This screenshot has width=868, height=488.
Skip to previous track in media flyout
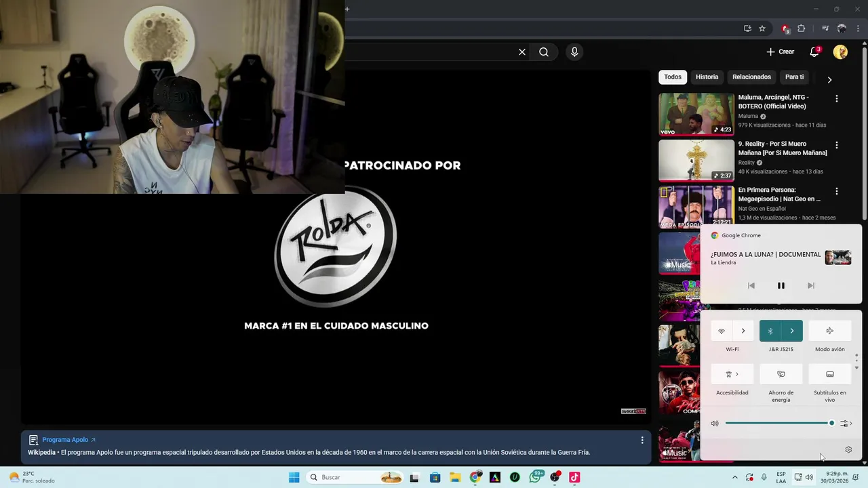tap(751, 285)
